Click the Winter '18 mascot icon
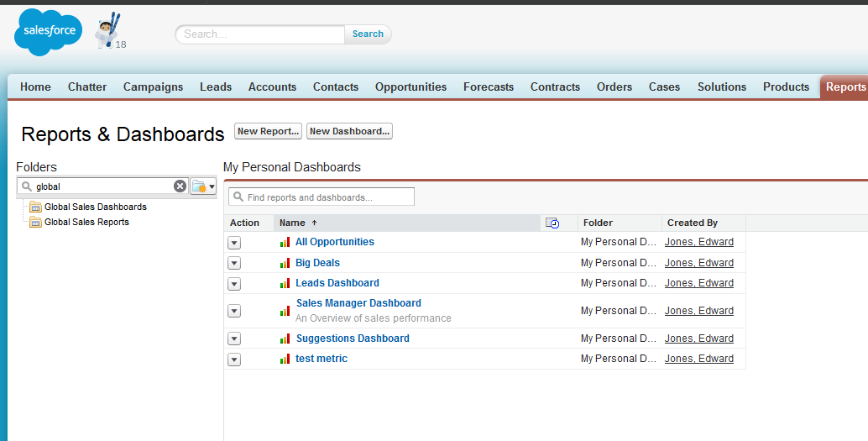This screenshot has height=441, width=868. [107, 32]
